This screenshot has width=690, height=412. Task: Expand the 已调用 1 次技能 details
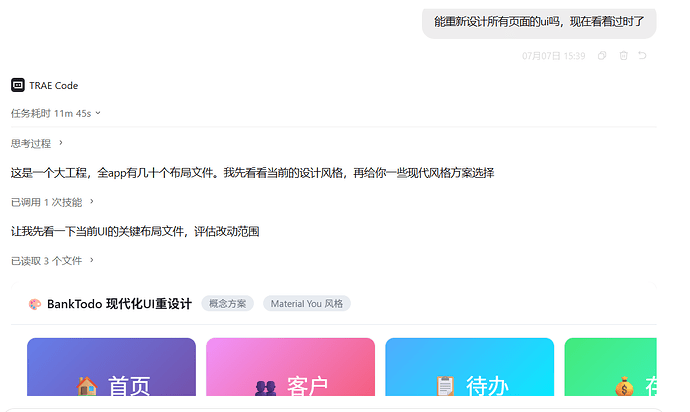coord(52,202)
